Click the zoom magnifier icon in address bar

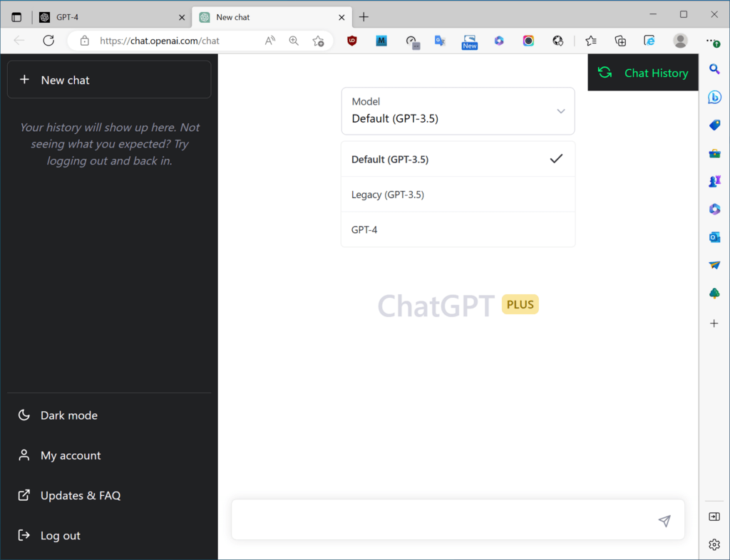point(294,41)
